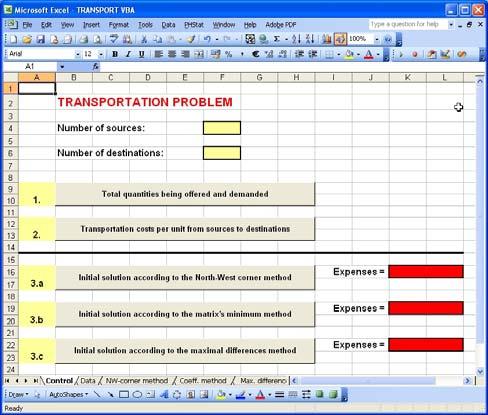The width and height of the screenshot is (488, 415).
Task: Click the Fill Color paint bucket swatch
Action: [x=350, y=54]
